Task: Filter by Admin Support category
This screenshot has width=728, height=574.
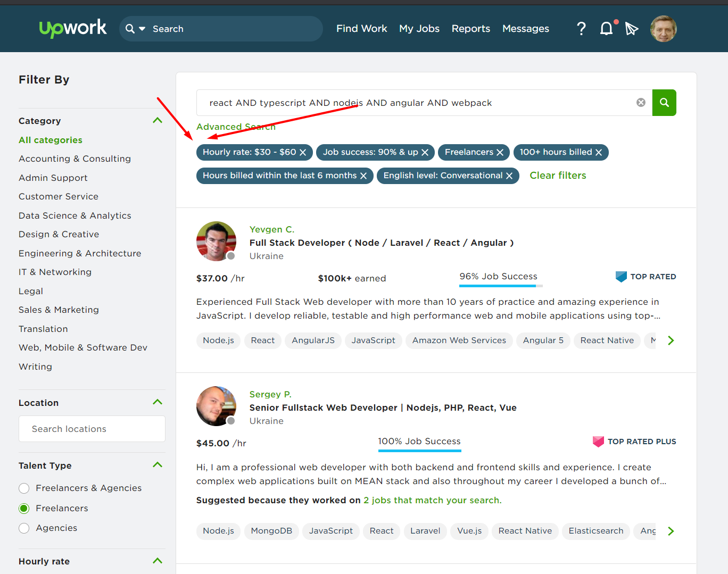Action: (x=53, y=178)
